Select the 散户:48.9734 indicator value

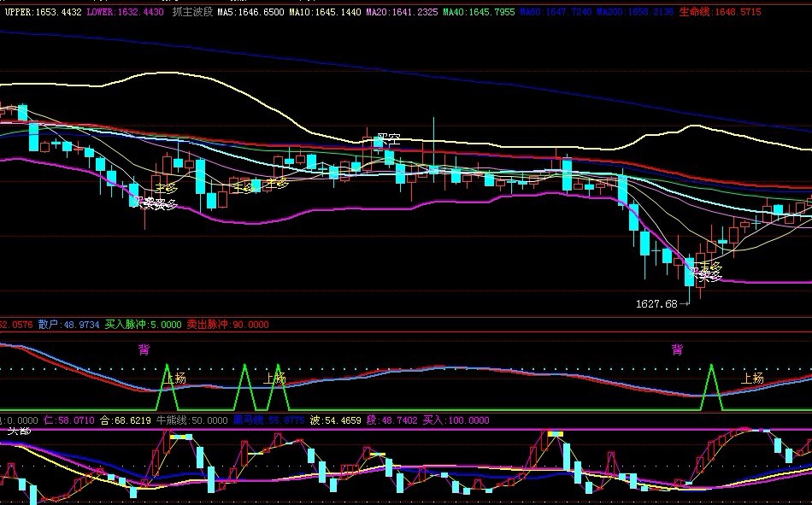68,325
